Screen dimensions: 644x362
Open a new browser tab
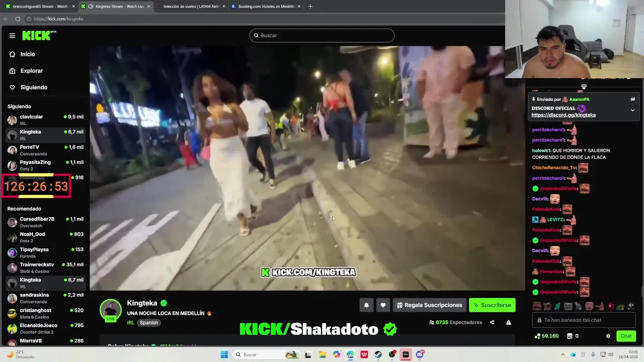(x=310, y=7)
